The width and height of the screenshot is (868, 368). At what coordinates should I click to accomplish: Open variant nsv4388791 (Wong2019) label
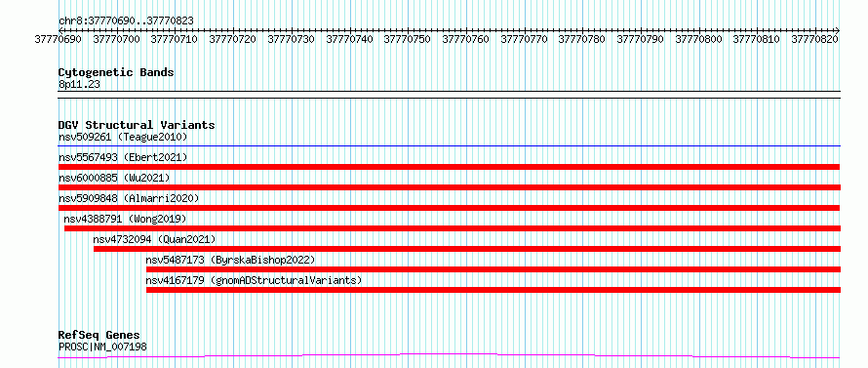tap(125, 219)
